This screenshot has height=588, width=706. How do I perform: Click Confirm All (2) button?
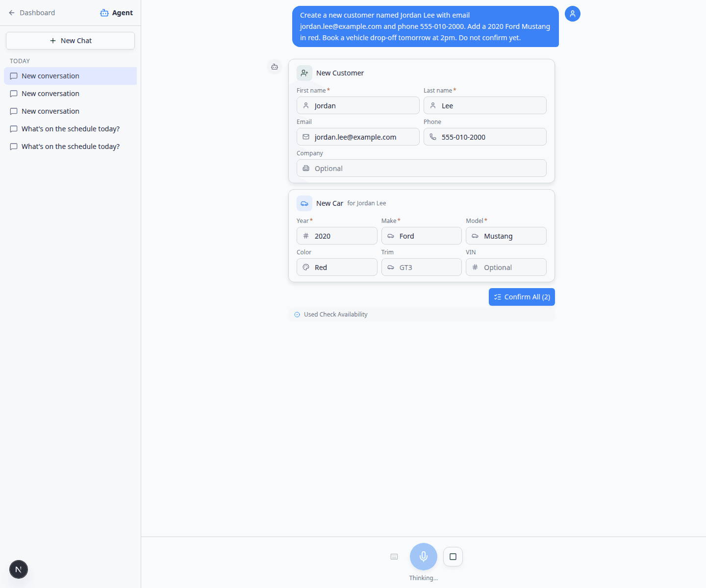pyautogui.click(x=522, y=297)
